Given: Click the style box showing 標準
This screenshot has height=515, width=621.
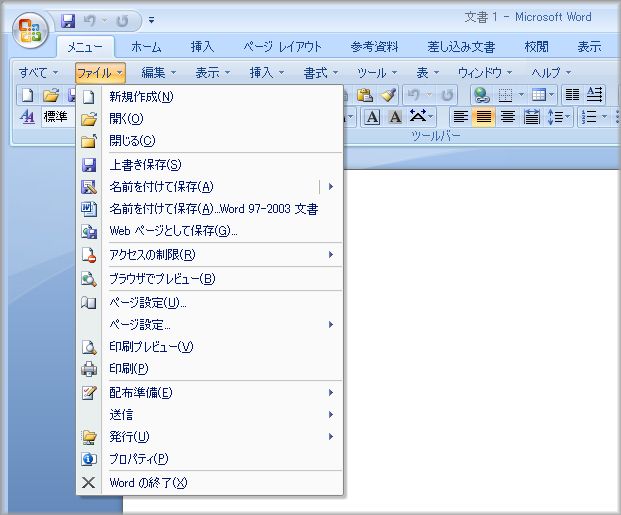Looking at the screenshot, I should click(x=58, y=117).
